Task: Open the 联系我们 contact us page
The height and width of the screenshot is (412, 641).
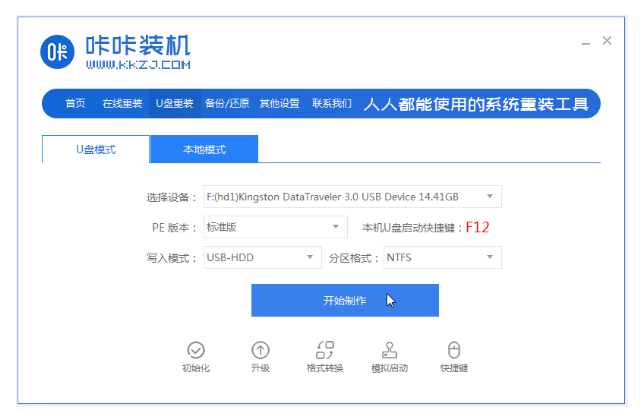Action: 332,103
